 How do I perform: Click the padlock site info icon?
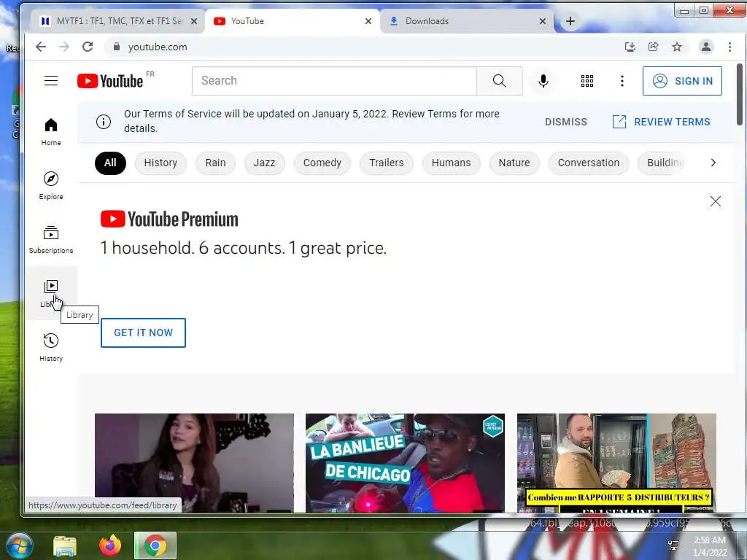[116, 46]
